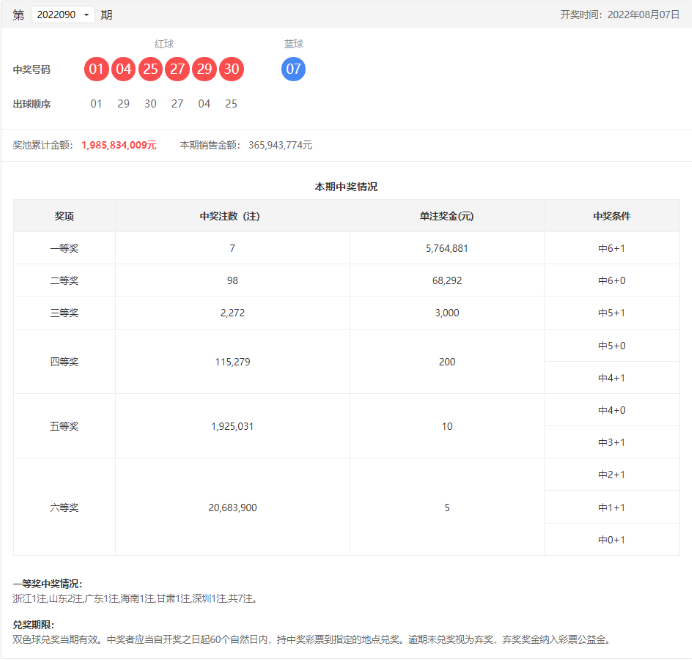Click red ball 04
This screenshot has width=692, height=660.
[x=124, y=69]
